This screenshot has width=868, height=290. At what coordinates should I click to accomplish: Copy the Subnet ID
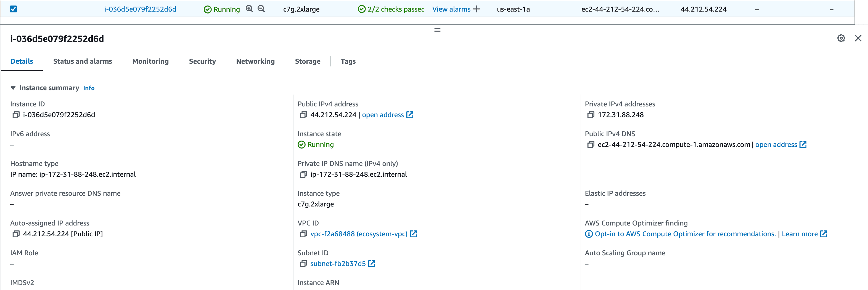click(303, 264)
